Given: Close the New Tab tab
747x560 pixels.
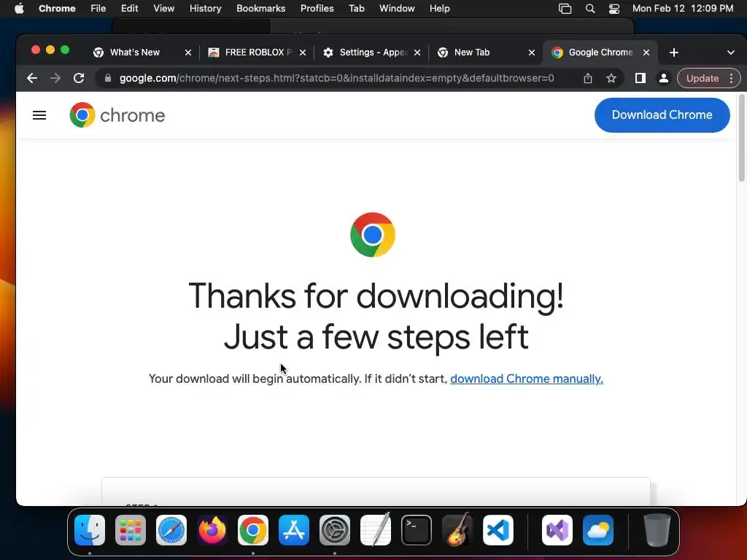Looking at the screenshot, I should [532, 52].
